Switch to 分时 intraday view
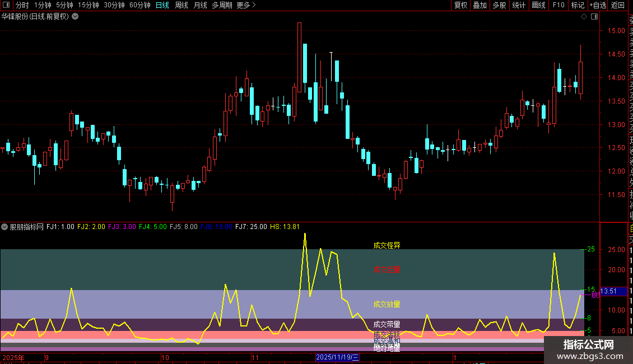 tap(22, 5)
